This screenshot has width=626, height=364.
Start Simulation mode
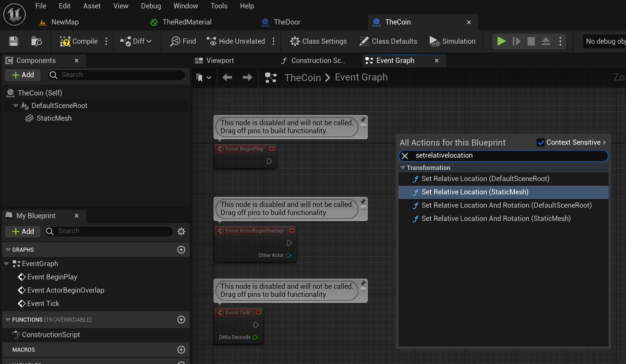pos(452,41)
